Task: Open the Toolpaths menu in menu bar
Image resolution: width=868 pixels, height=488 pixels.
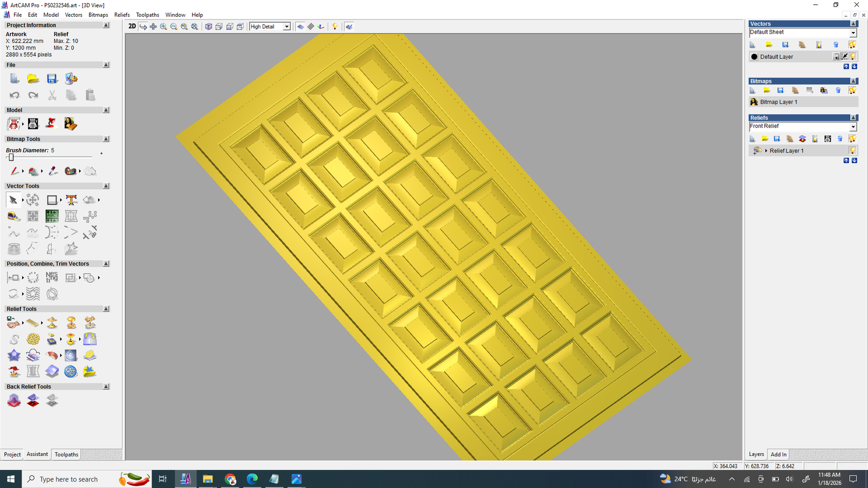Action: tap(148, 15)
